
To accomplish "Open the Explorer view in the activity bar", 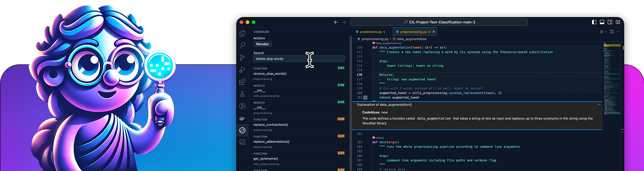I will point(242,33).
